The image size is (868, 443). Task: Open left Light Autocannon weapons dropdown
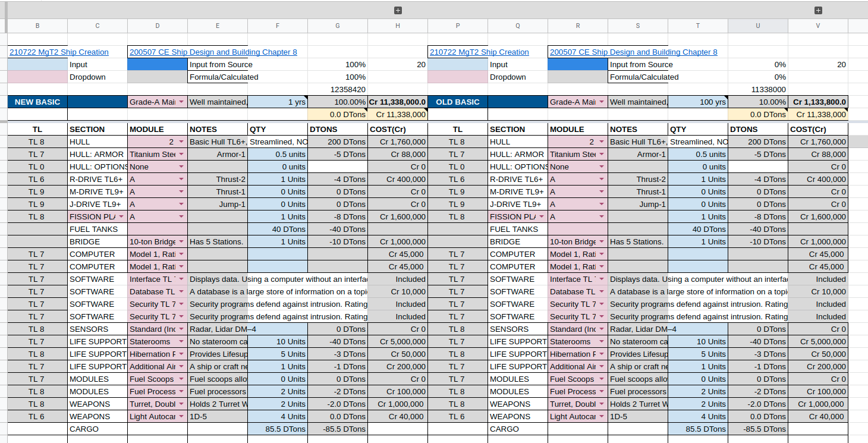tap(181, 417)
